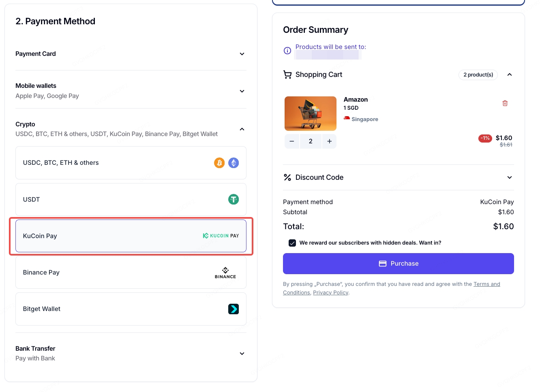Open the Privacy Policy link

coord(330,292)
